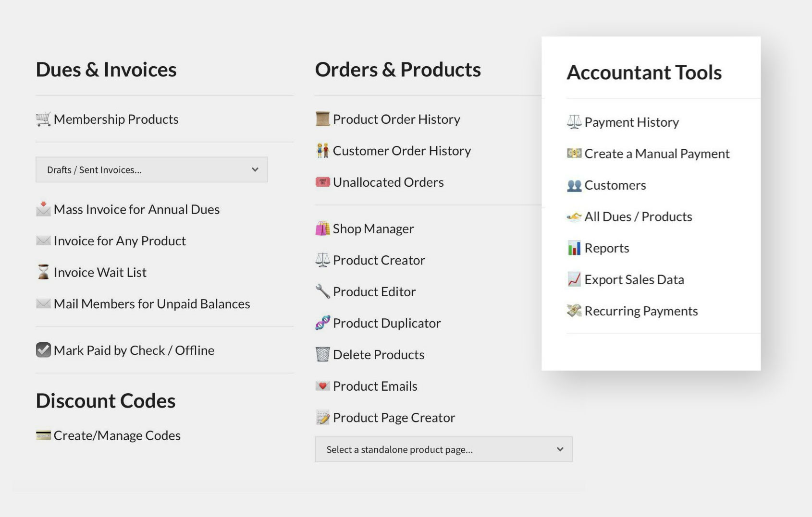
Task: Click the chevron arrow on Drafts dropdown
Action: click(255, 170)
